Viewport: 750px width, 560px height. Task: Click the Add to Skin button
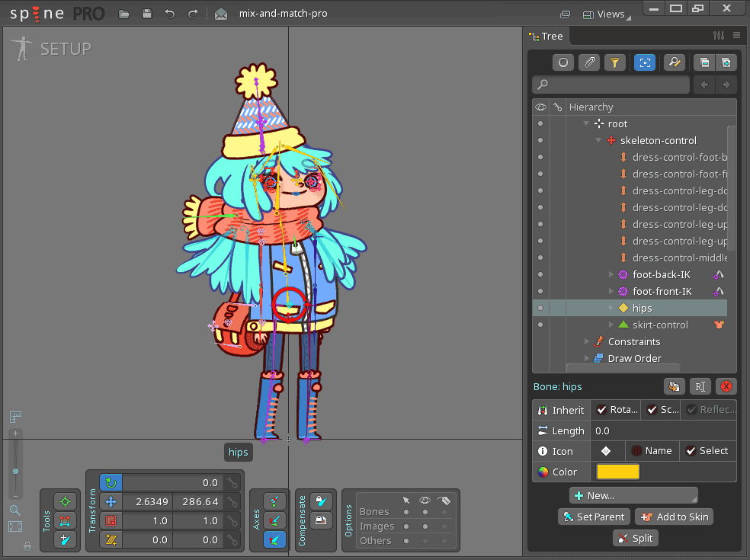[x=674, y=517]
